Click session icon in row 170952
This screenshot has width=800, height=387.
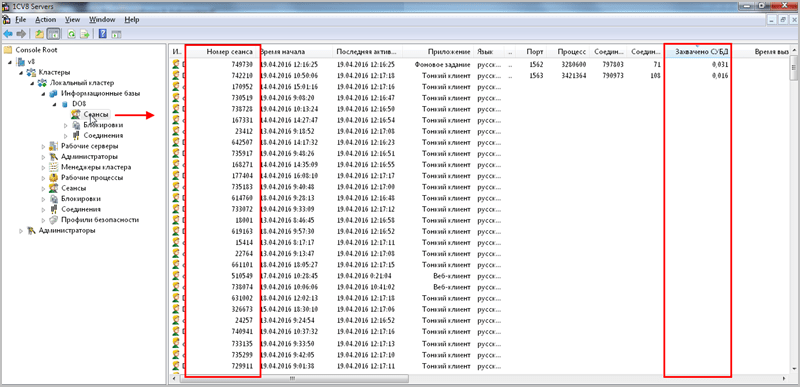pyautogui.click(x=177, y=87)
